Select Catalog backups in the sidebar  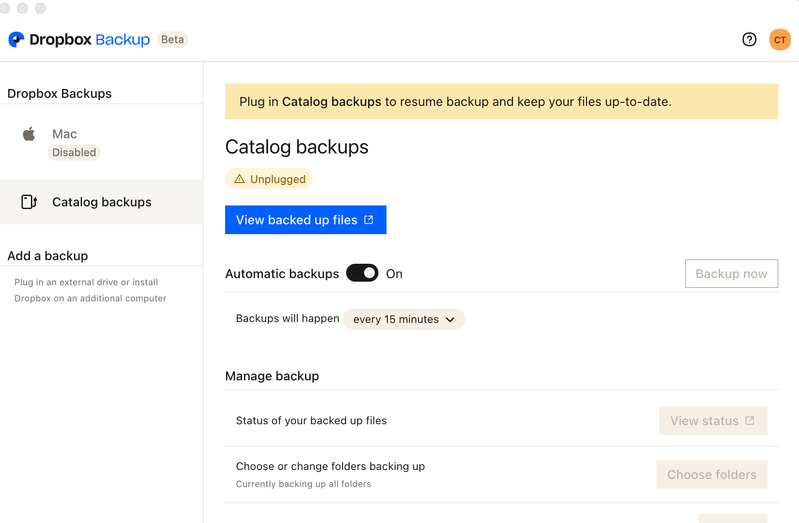tap(101, 202)
